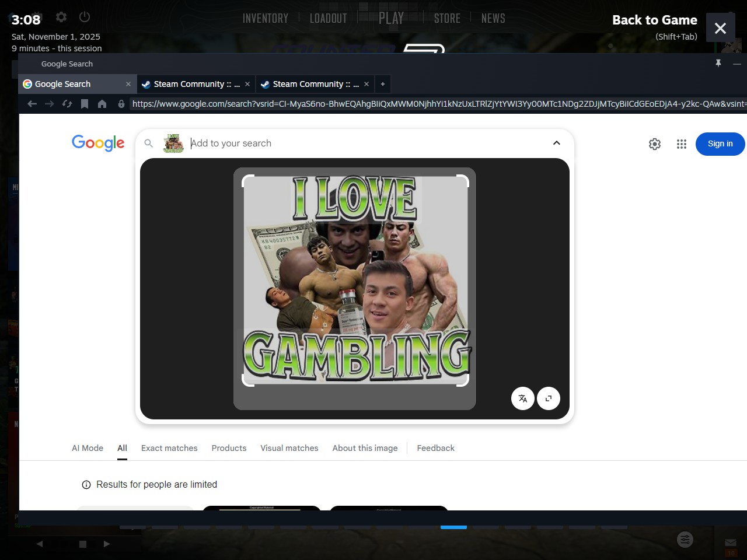Viewport: 747px width, 560px height.
Task: Open Steam overlay settings gear
Action: pos(61,17)
